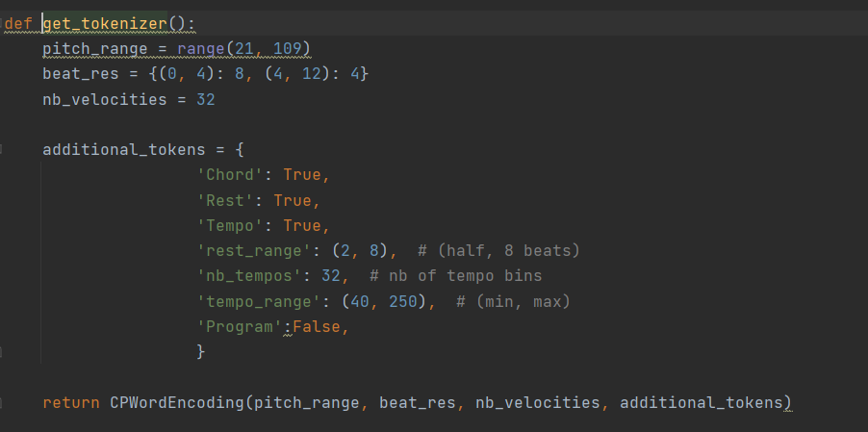Image resolution: width=868 pixels, height=432 pixels.
Task: Click additional_tokens argument in return statement
Action: (701, 403)
